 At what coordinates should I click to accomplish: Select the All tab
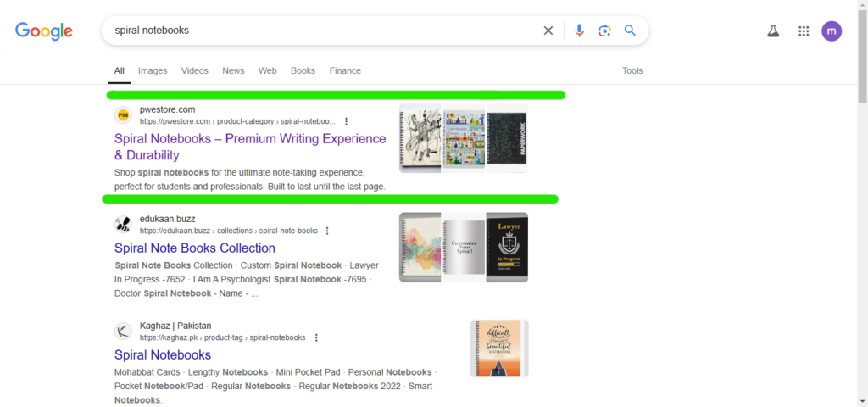(119, 71)
